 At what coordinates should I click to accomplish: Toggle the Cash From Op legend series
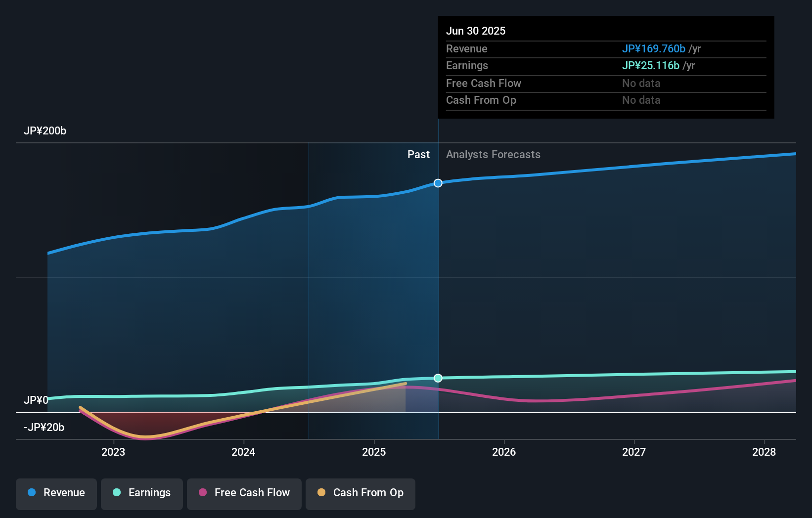[361, 494]
